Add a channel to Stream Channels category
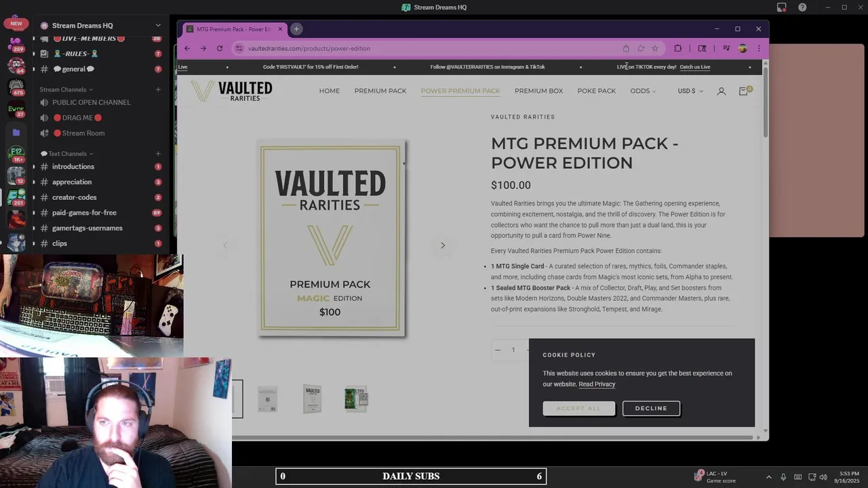 (x=158, y=89)
